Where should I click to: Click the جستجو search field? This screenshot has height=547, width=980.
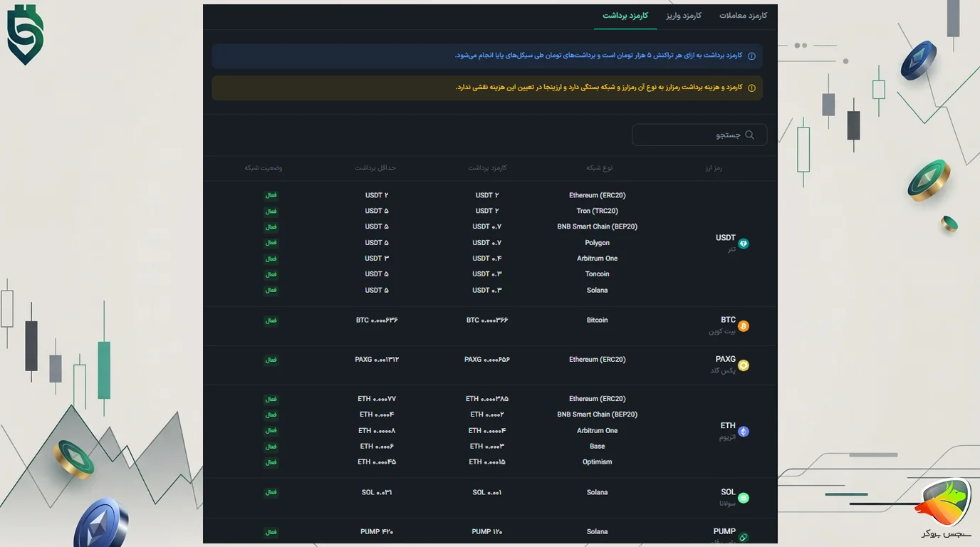coord(699,135)
